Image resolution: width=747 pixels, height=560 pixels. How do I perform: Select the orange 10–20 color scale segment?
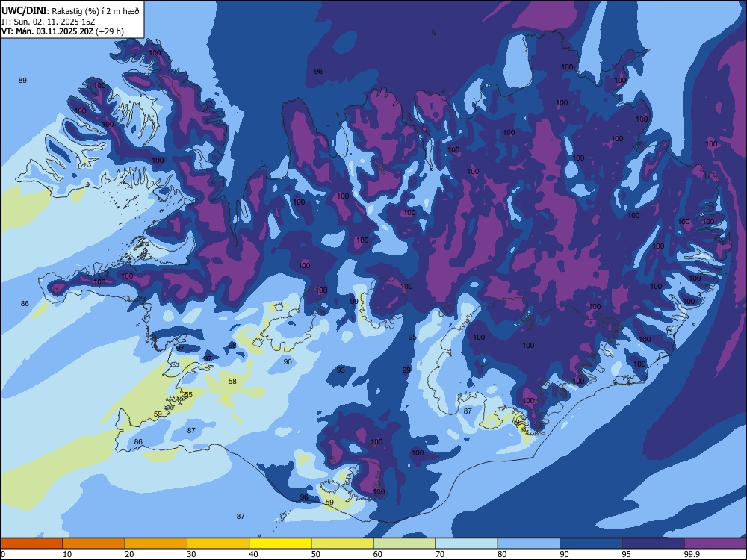click(x=94, y=544)
